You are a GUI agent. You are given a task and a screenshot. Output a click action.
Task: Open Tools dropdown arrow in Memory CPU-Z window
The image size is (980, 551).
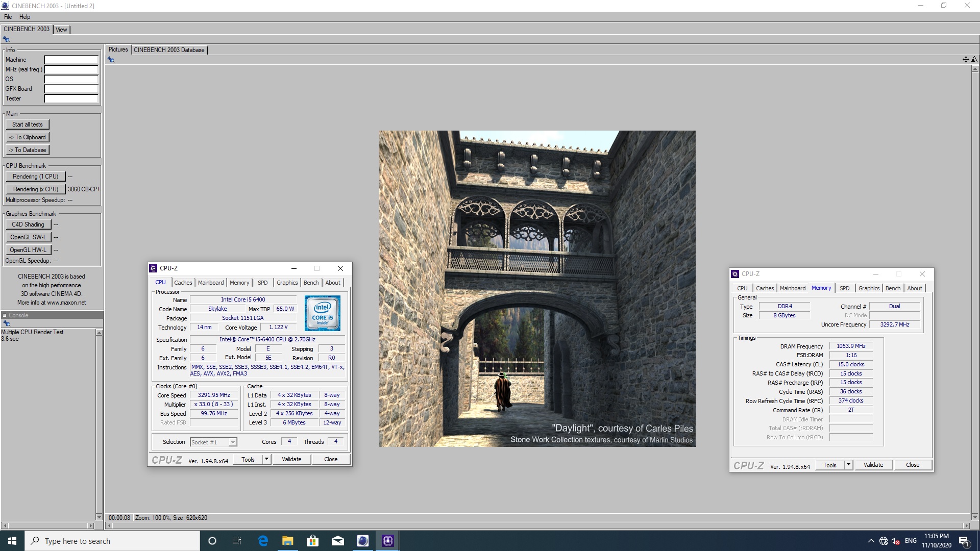coord(848,465)
